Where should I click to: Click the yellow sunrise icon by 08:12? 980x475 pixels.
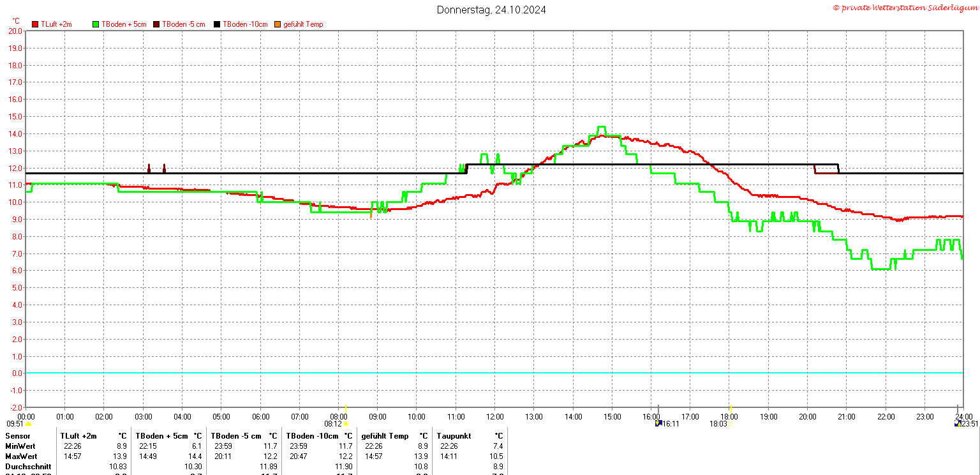point(346,423)
